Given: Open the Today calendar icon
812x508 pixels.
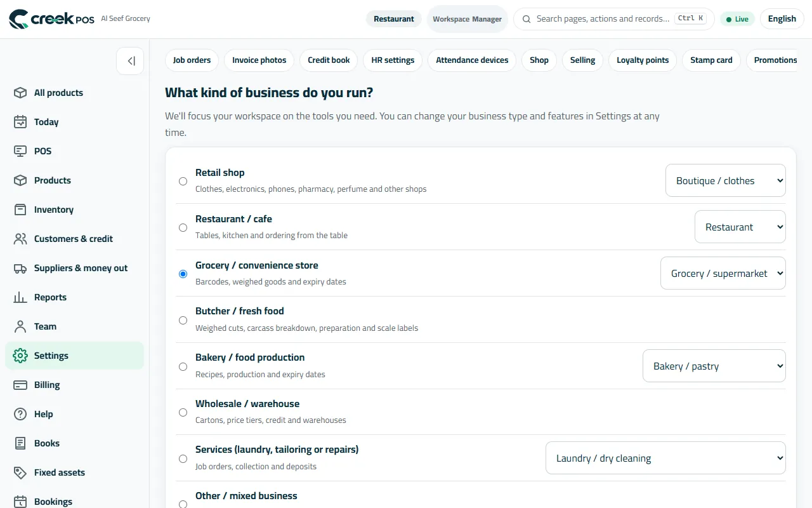Looking at the screenshot, I should click(x=20, y=122).
